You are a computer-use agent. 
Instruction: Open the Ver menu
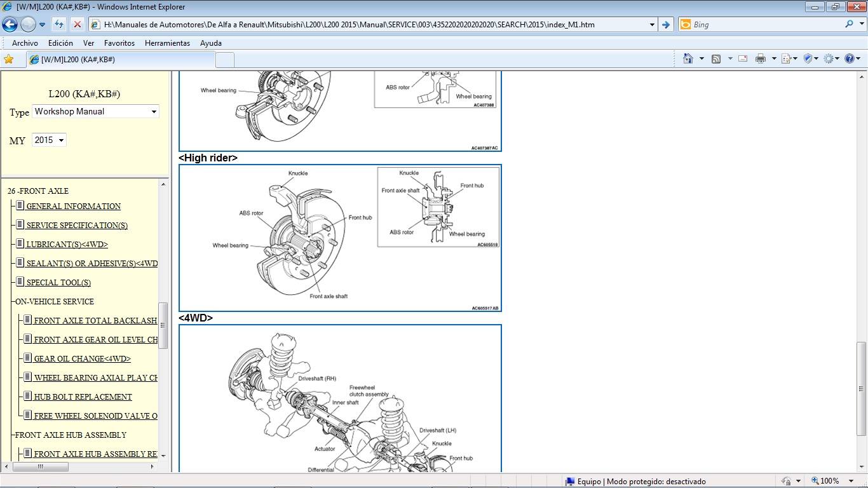tap(88, 43)
